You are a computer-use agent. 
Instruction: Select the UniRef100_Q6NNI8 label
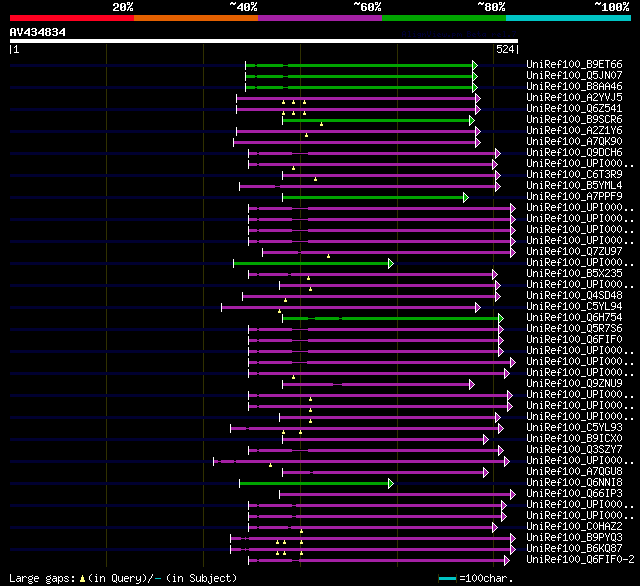point(574,482)
